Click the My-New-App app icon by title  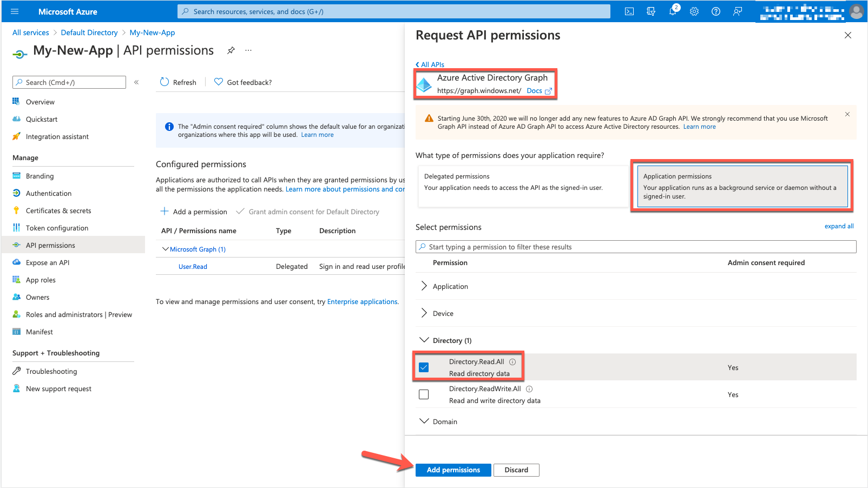[19, 53]
